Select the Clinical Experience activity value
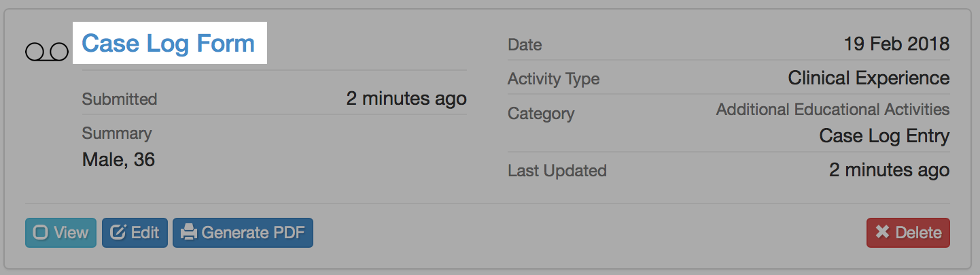Image resolution: width=980 pixels, height=275 pixels. pos(869,78)
